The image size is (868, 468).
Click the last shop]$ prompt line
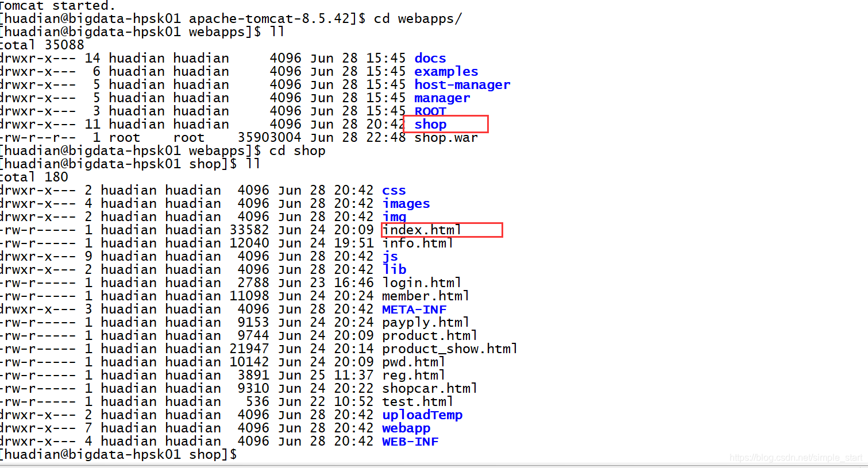[119, 455]
